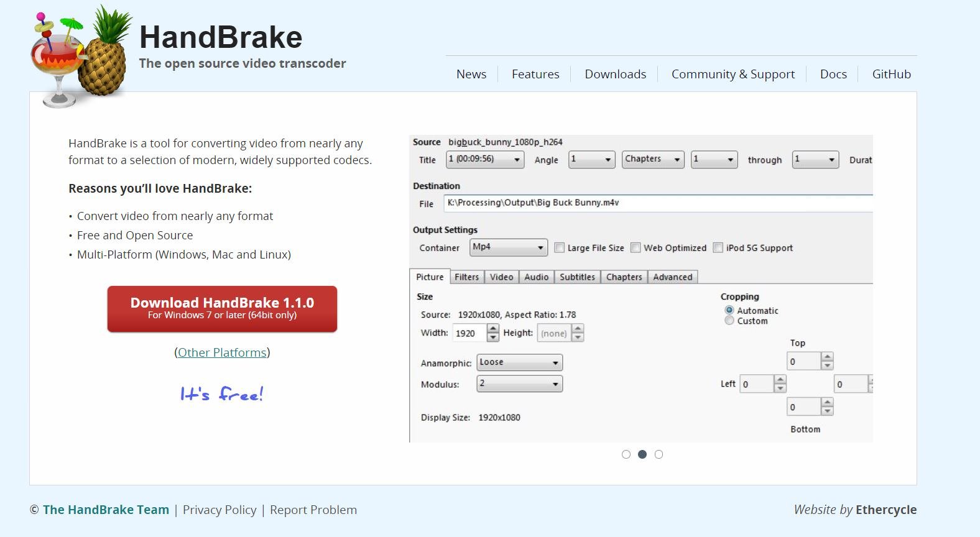Screen dimensions: 980x537
Task: Open the Docs page
Action: [x=833, y=74]
